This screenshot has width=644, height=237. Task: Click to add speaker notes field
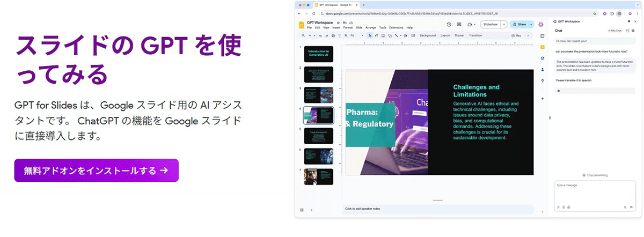pos(438,209)
